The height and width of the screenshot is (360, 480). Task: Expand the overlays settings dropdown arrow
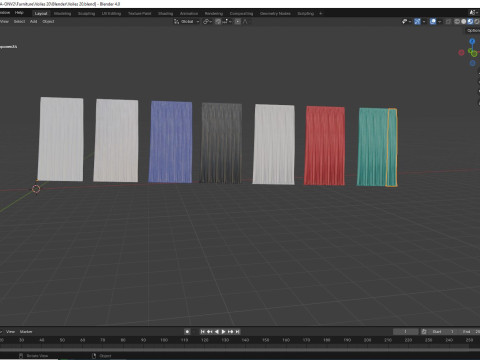[439, 22]
